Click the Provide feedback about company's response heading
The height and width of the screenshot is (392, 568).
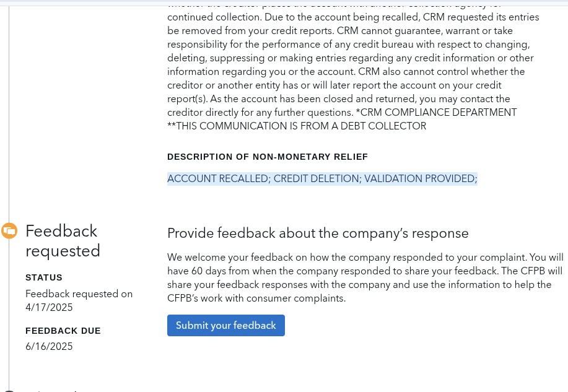tap(318, 233)
